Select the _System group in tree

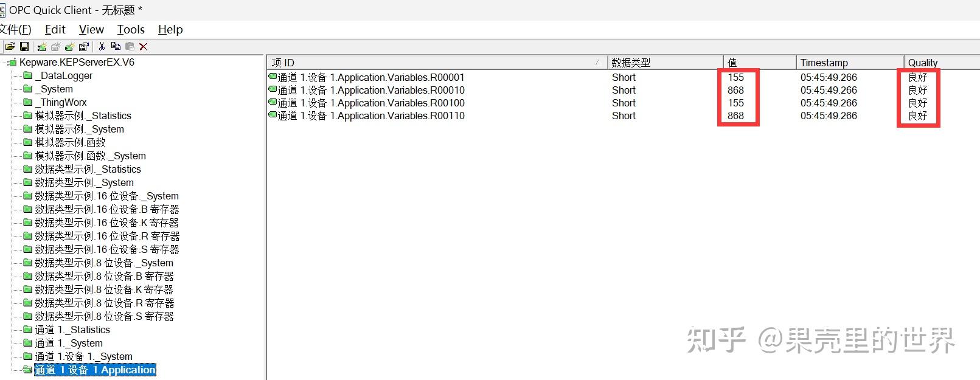coord(54,89)
